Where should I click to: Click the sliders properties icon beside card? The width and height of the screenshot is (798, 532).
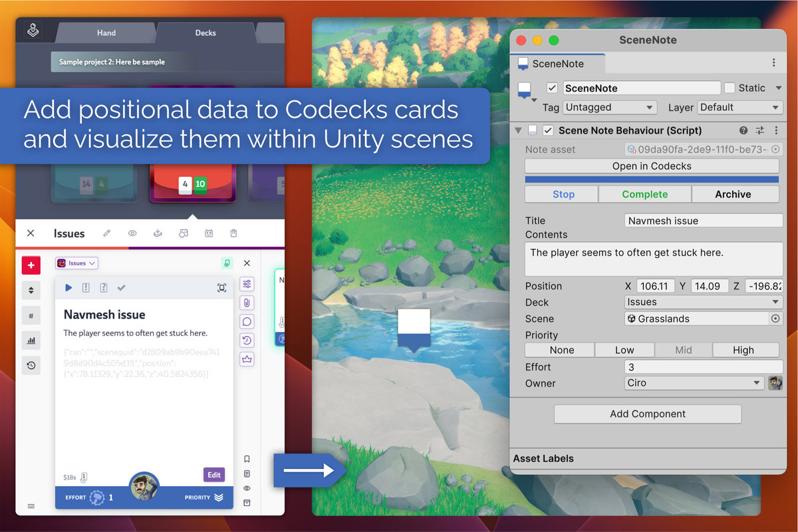[247, 284]
